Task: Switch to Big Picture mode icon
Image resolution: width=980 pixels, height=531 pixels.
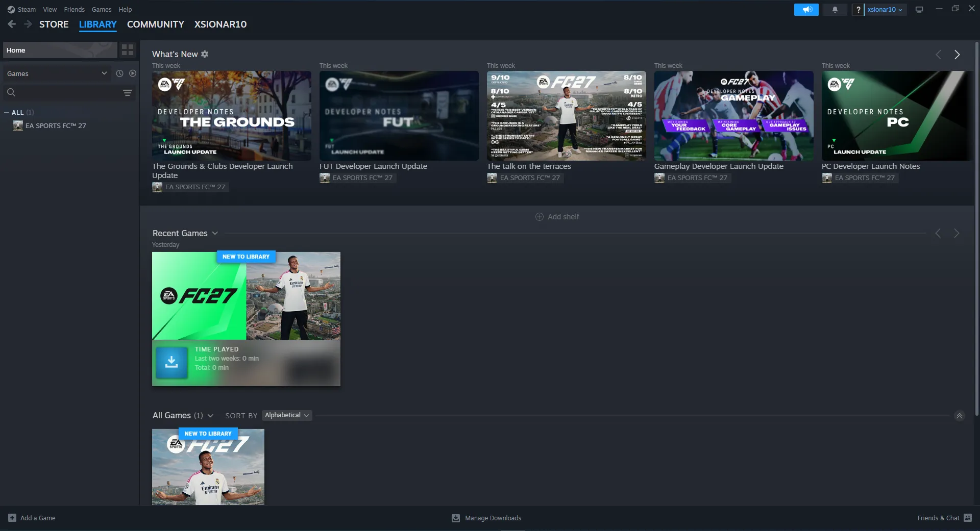Action: coord(919,10)
